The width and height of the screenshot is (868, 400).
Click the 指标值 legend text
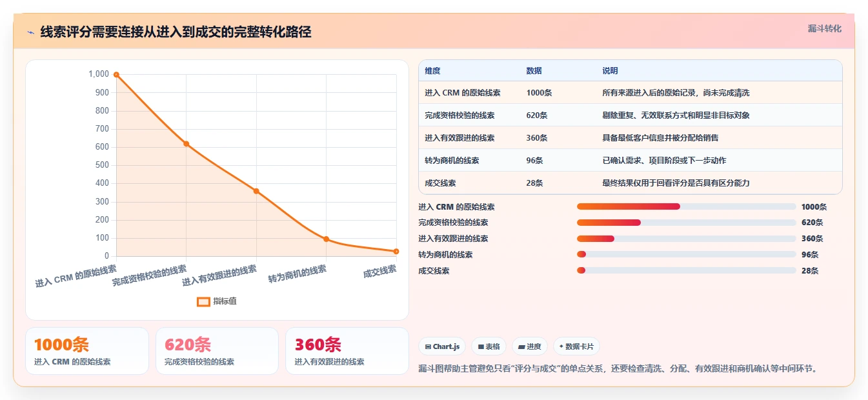coord(225,301)
